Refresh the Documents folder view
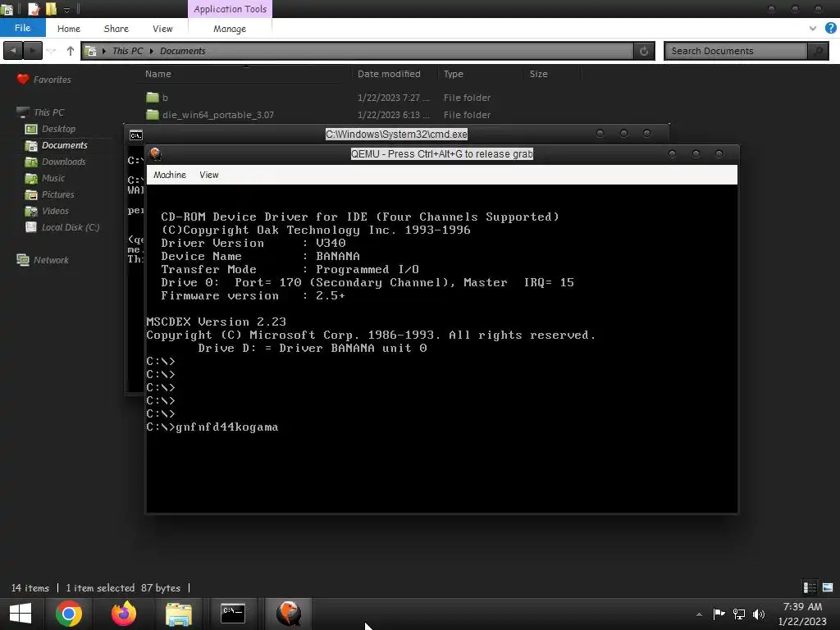This screenshot has width=840, height=630. (644, 51)
